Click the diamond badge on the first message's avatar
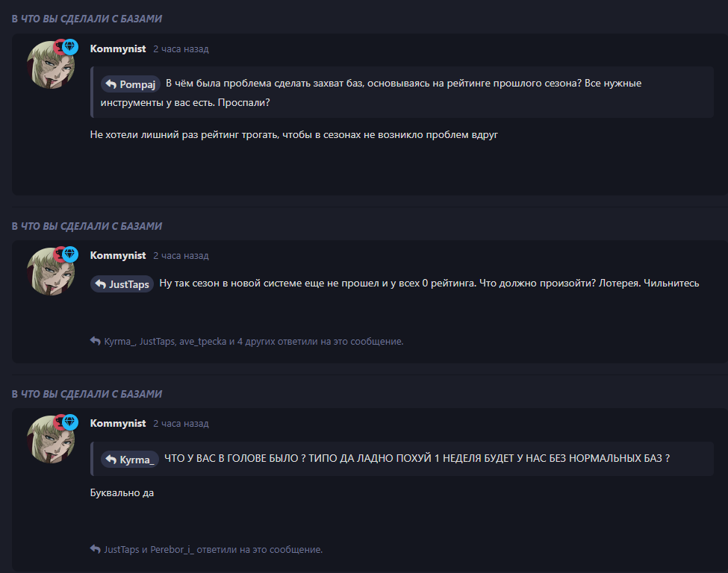 click(x=70, y=47)
